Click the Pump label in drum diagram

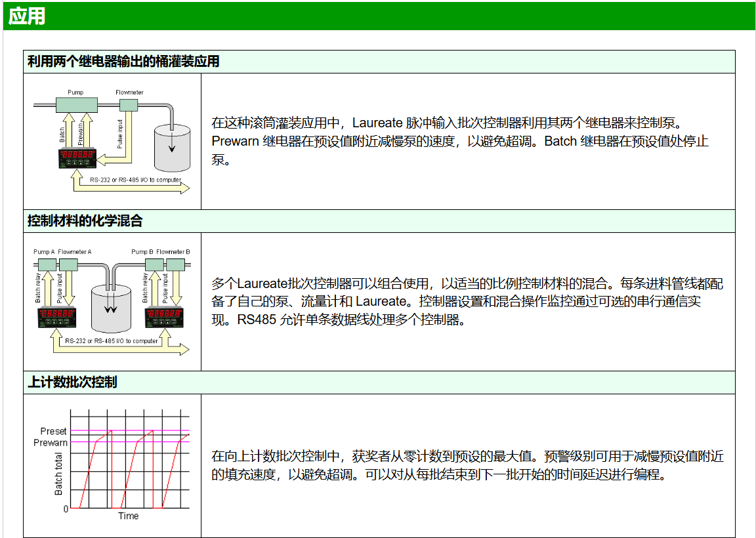click(75, 92)
